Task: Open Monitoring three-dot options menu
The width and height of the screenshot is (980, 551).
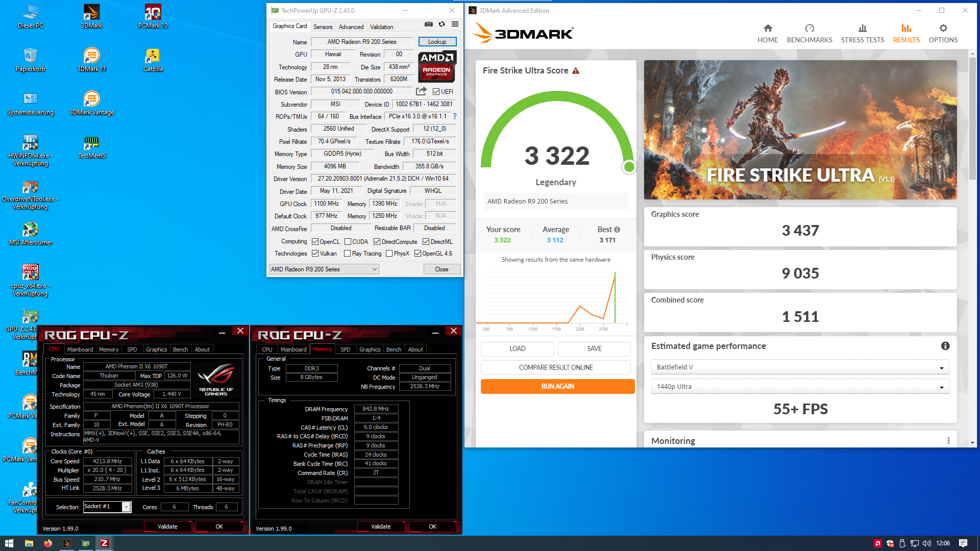Action: click(948, 441)
